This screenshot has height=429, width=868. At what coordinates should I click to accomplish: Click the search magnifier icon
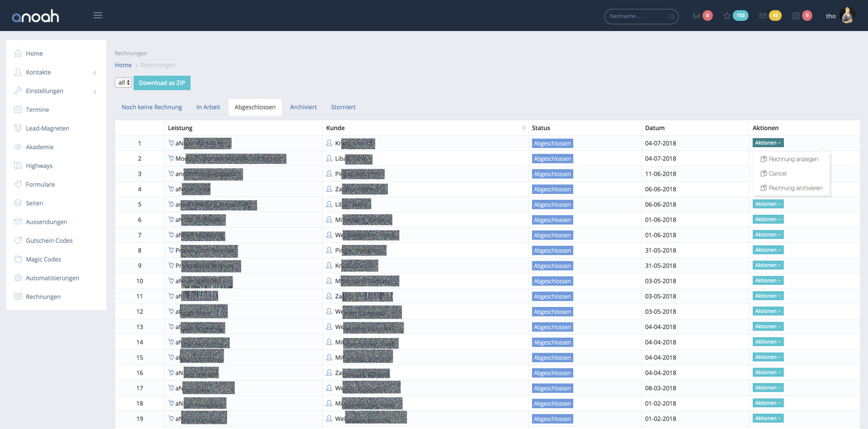(672, 17)
